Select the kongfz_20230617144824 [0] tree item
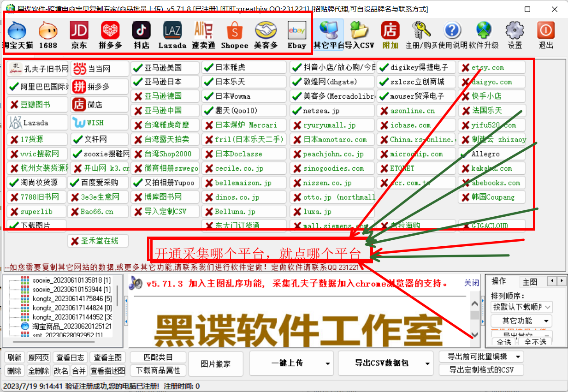 (72, 308)
